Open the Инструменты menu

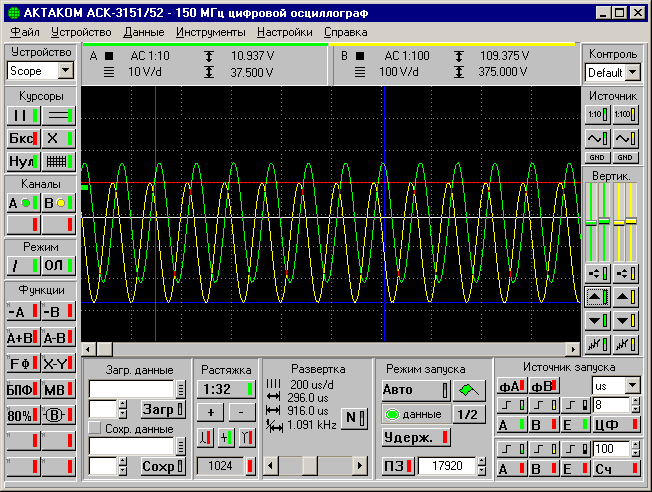[x=210, y=32]
